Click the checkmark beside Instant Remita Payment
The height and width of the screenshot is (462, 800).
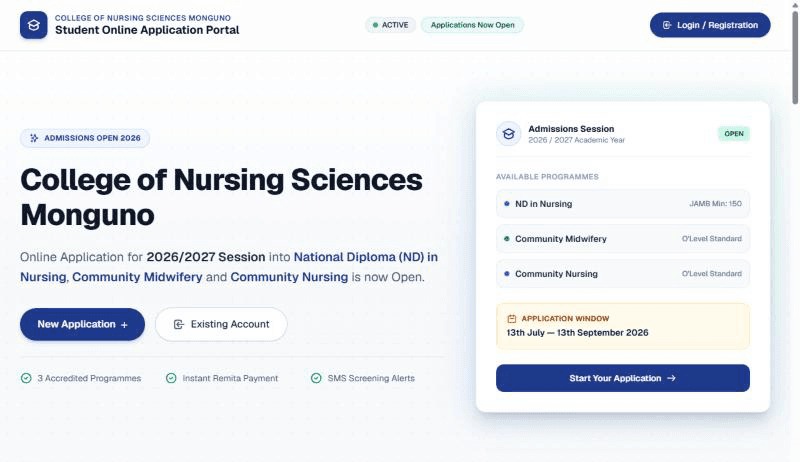(x=171, y=378)
